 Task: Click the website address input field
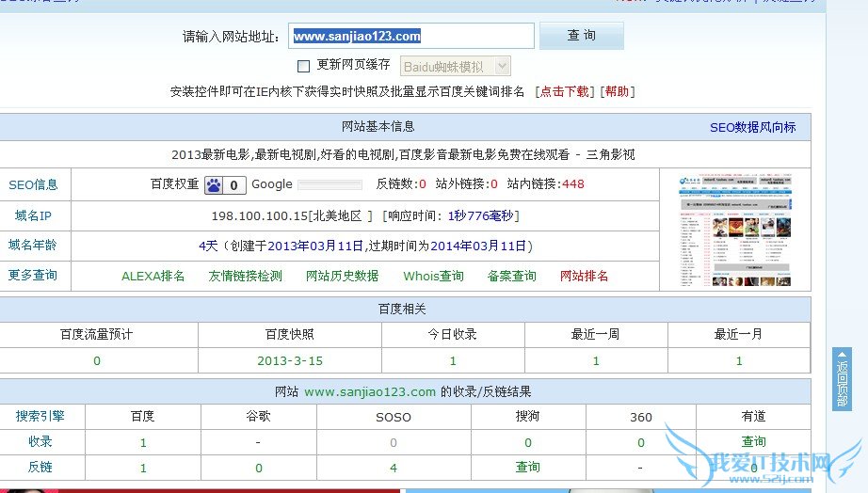point(410,36)
